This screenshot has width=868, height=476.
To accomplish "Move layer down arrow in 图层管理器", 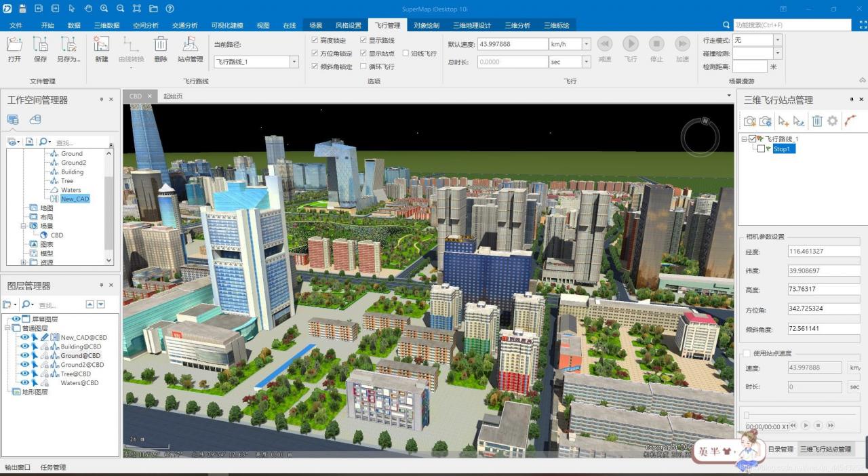I will coord(101,304).
